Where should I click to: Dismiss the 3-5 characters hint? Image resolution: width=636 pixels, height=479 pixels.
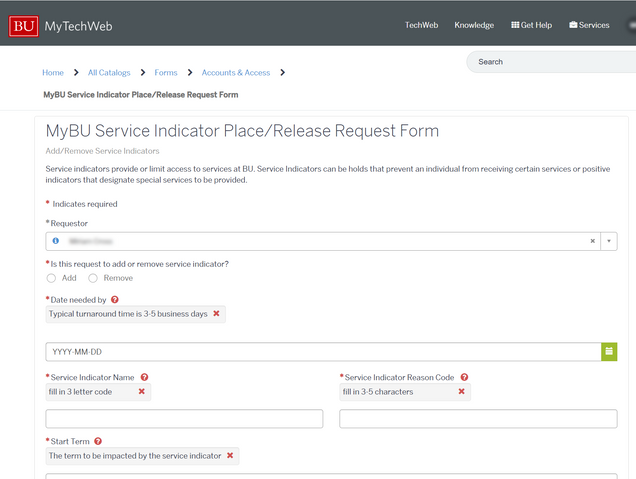pos(462,391)
